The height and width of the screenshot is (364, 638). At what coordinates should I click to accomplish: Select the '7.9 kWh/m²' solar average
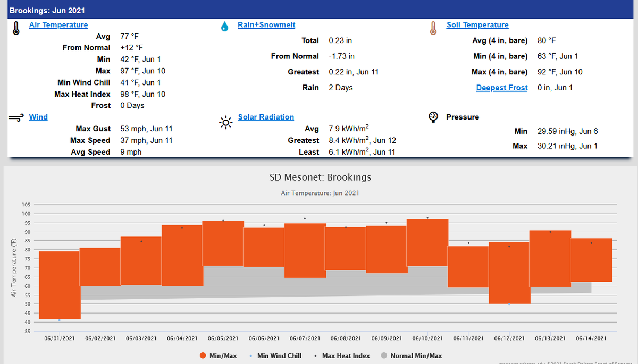[x=349, y=129]
